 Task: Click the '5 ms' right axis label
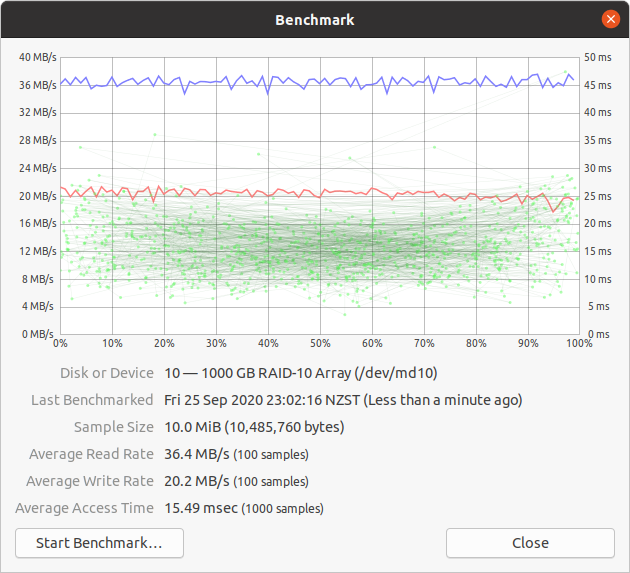(x=599, y=306)
